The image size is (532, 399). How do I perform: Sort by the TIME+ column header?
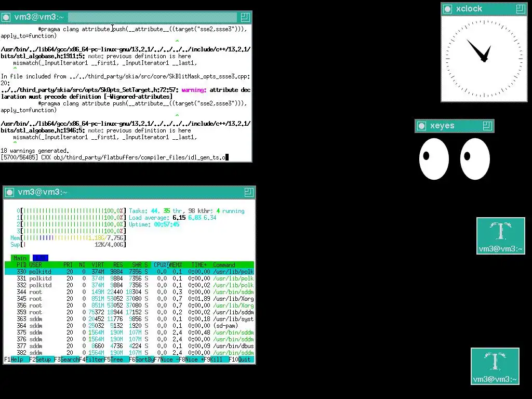[x=199, y=265]
